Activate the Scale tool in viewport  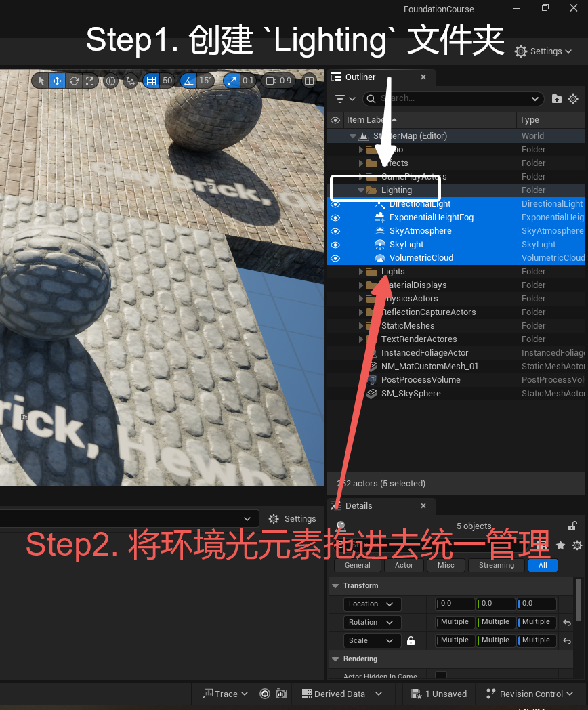coord(89,81)
